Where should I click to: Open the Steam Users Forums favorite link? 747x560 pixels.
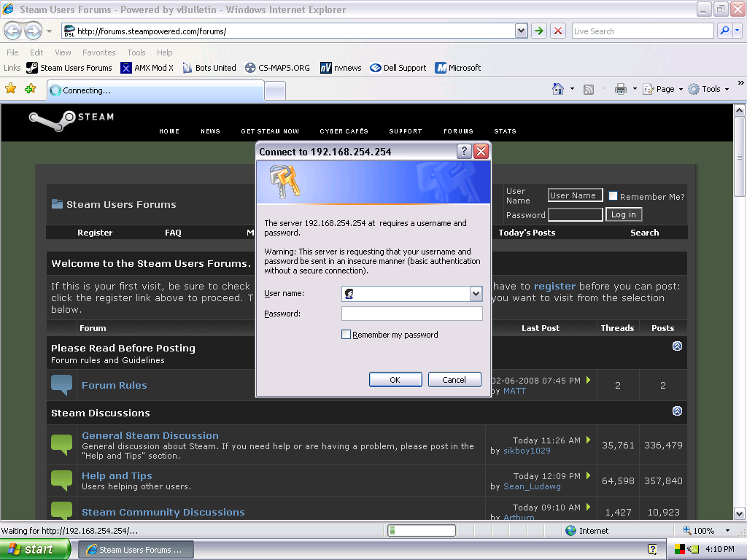coord(69,68)
